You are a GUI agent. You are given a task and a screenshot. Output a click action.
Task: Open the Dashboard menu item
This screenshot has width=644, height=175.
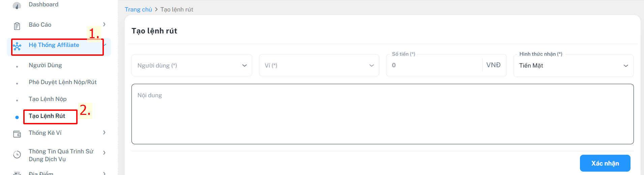pos(43,4)
